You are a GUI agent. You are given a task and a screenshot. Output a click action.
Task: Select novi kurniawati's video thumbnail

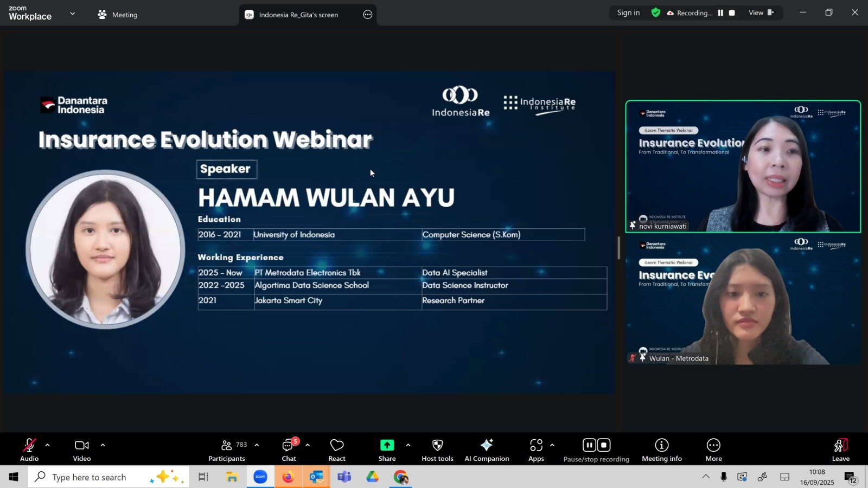tap(743, 166)
